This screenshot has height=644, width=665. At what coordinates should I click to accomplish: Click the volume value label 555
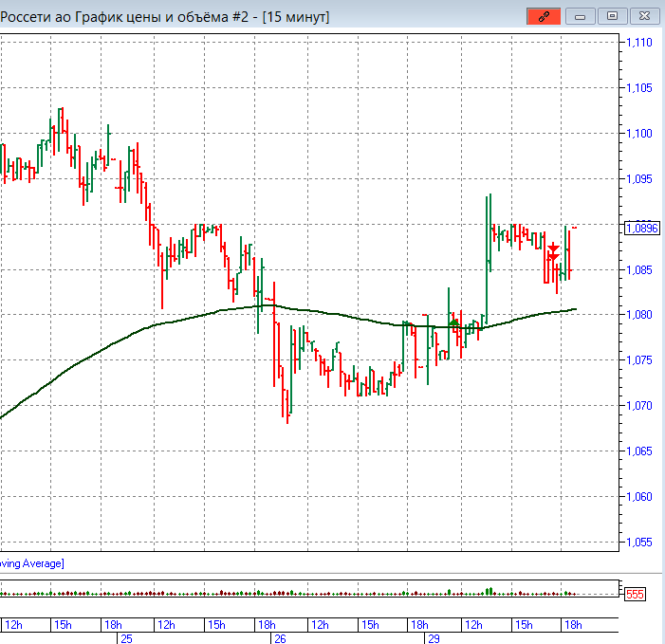(635, 594)
